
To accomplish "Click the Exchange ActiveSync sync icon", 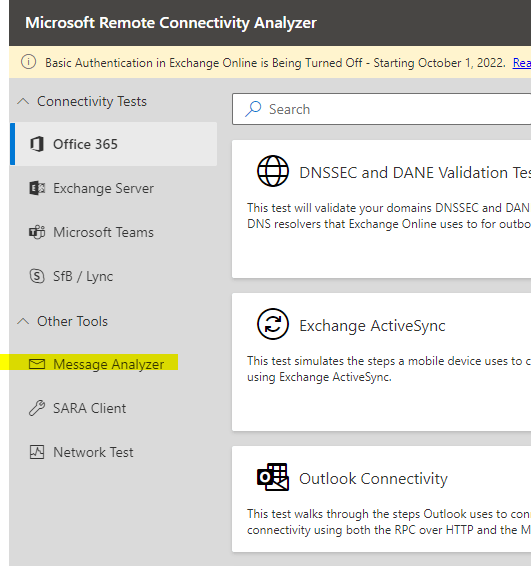I will 273,324.
